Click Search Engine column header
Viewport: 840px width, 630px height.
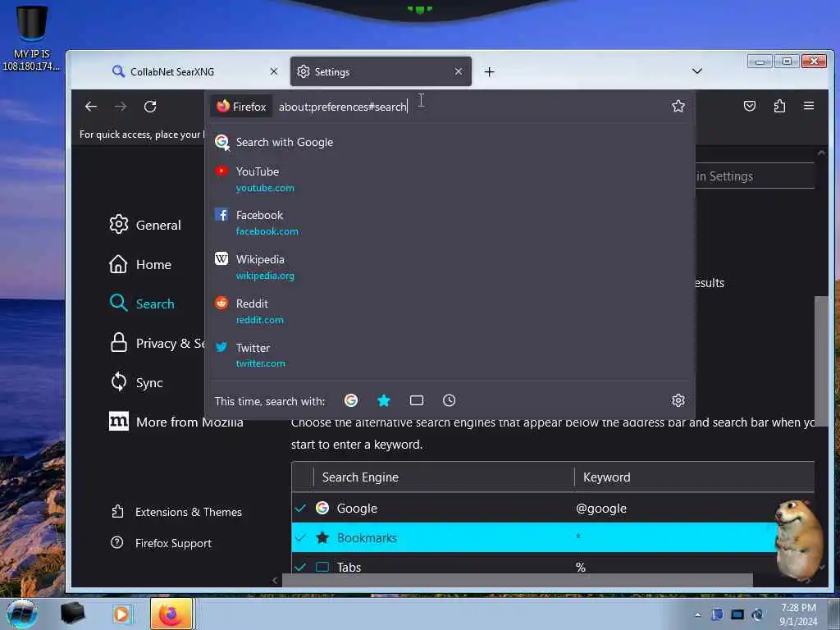coord(444,477)
